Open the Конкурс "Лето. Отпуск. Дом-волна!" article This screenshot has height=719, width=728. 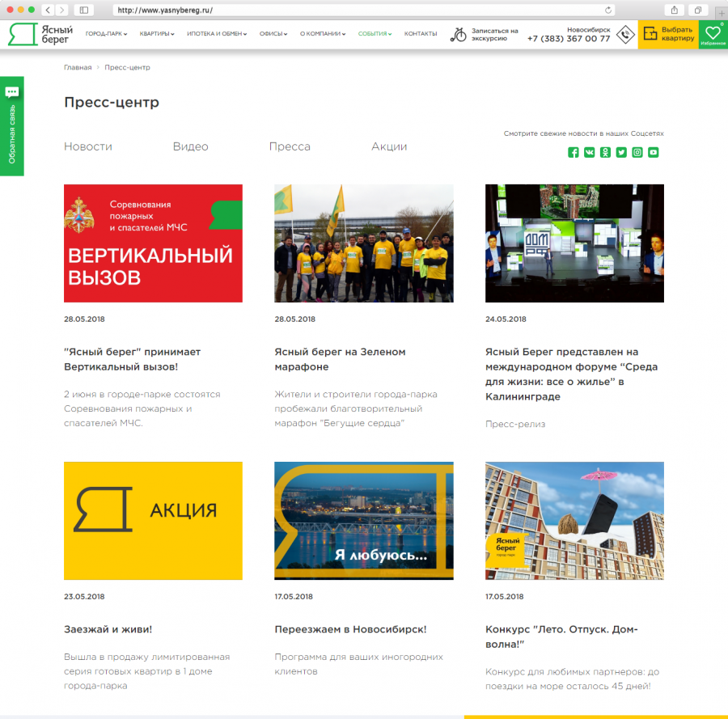coord(562,637)
